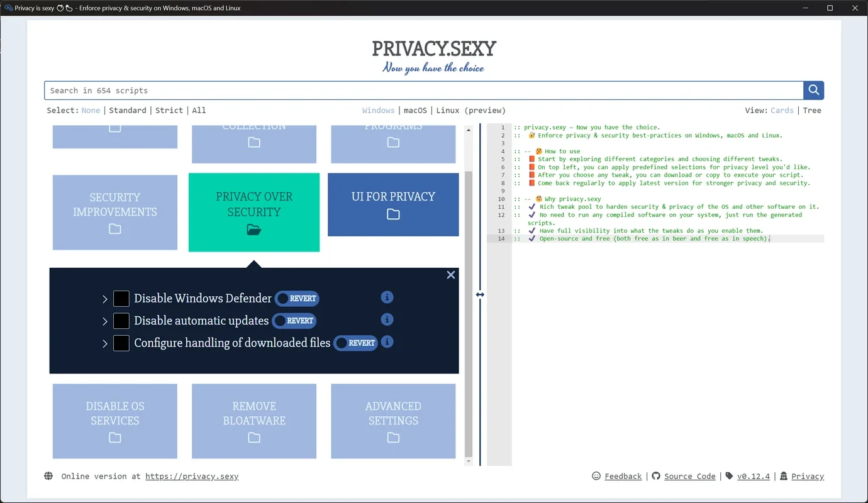Toggle Revert for downloaded files handling
Viewport: 868px width, 503px height.
[355, 343]
